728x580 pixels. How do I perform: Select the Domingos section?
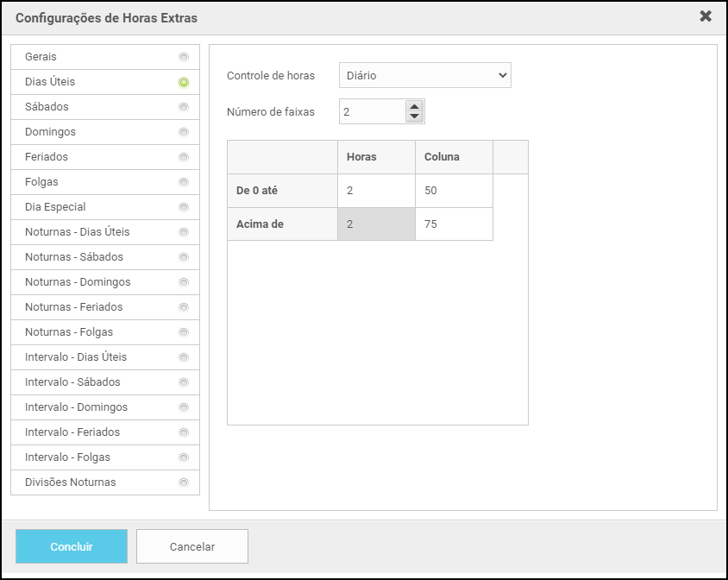click(x=51, y=132)
